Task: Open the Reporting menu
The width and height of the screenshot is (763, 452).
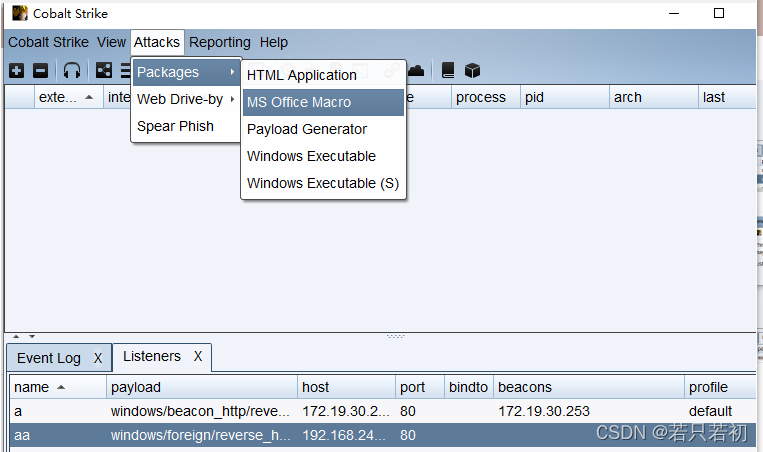Action: pos(219,42)
